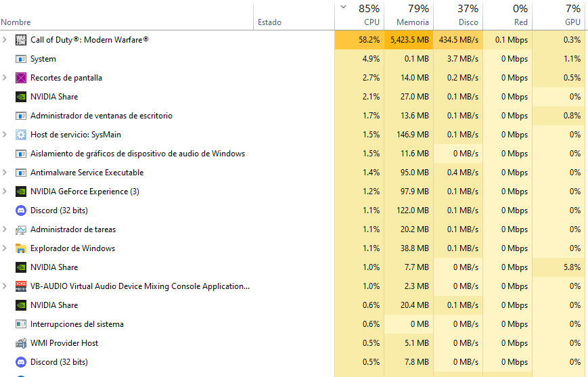The height and width of the screenshot is (377, 588).
Task: Select Administrador de ventanas de escritorio row
Action: click(292, 116)
